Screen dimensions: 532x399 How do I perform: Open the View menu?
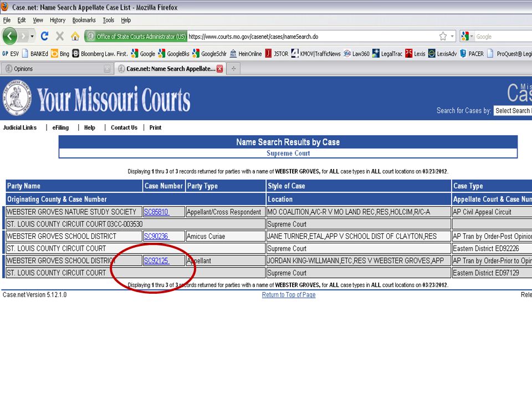38,20
